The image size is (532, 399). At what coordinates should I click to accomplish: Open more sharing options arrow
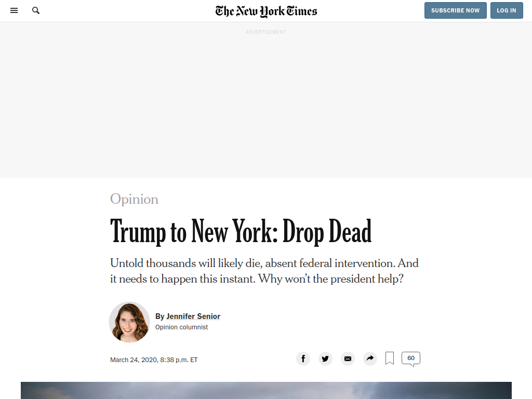click(x=370, y=358)
